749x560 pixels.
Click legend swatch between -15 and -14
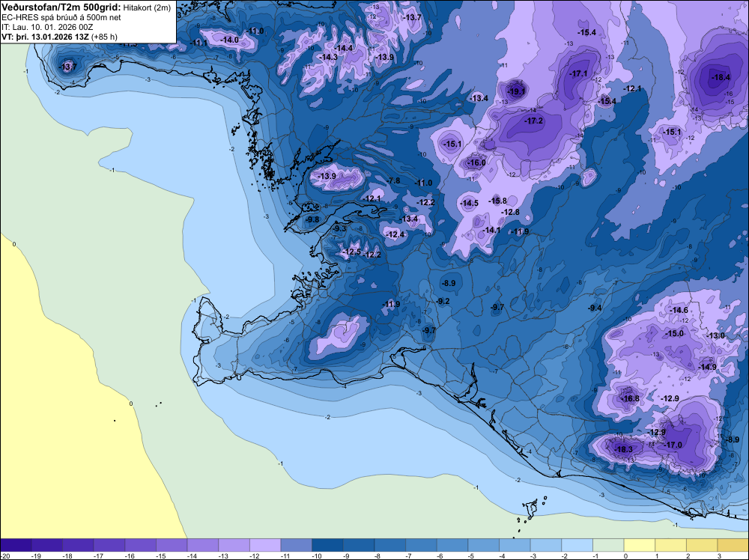[172, 545]
